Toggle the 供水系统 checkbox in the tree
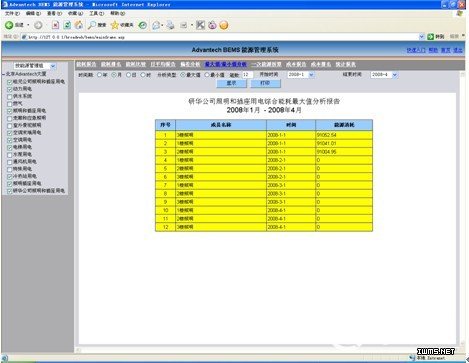 (10, 97)
